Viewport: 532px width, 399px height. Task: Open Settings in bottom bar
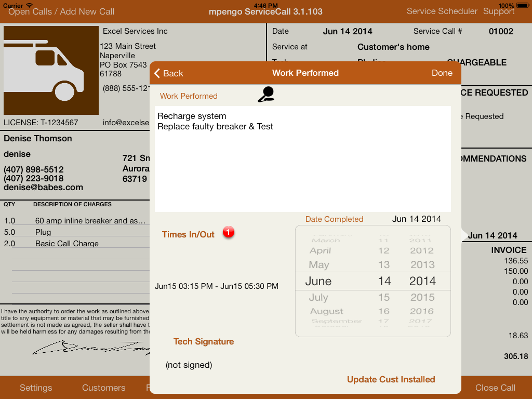pyautogui.click(x=36, y=388)
